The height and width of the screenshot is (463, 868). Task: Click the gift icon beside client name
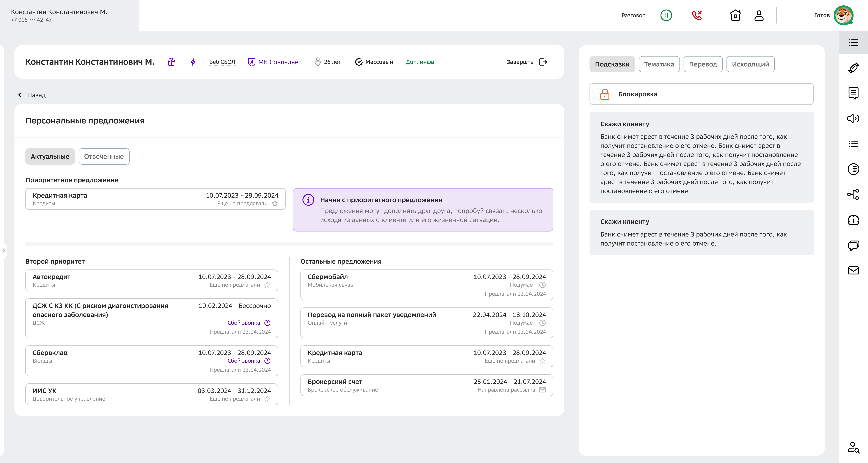click(171, 62)
